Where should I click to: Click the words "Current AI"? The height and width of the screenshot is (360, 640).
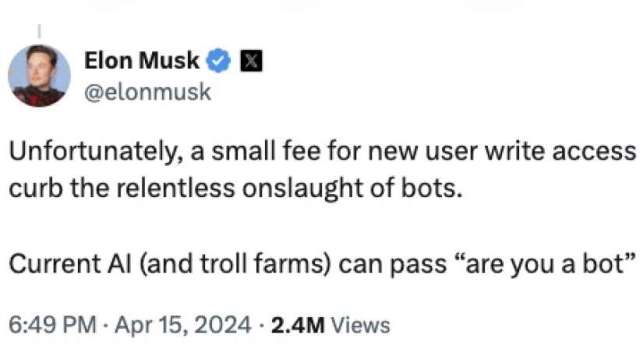pos(70,264)
